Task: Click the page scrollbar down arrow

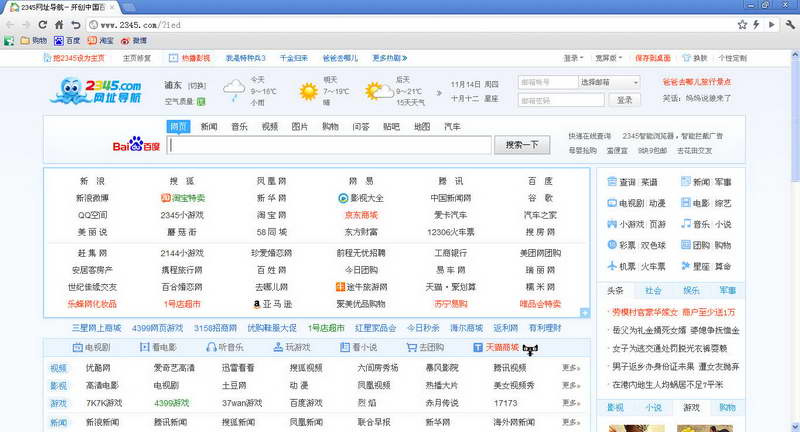Action: tap(795, 426)
